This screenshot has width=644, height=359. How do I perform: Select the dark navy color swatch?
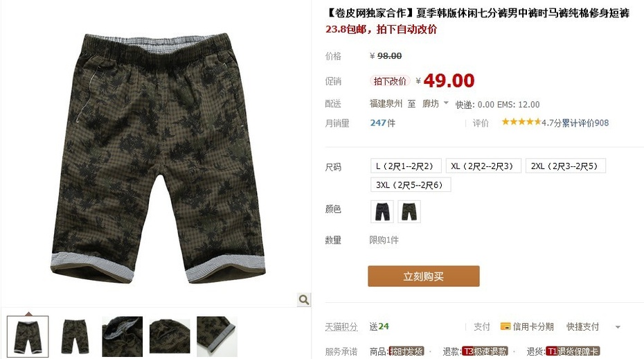click(x=382, y=211)
